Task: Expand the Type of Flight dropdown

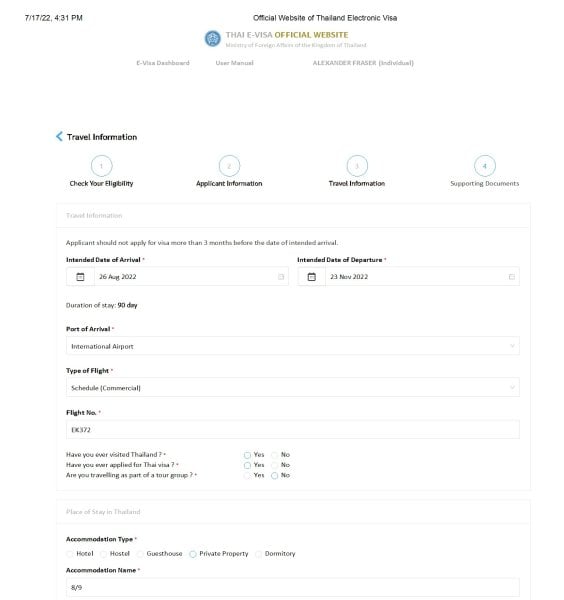Action: pos(293,388)
